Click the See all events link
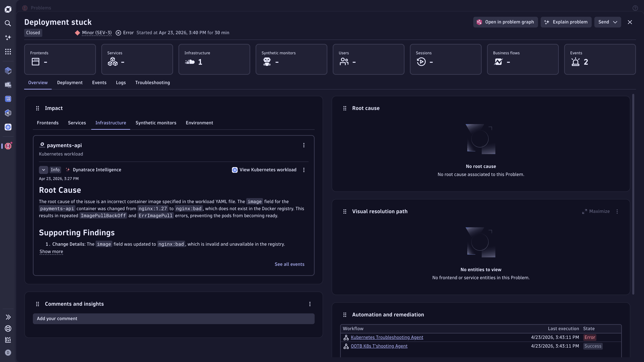Viewport: 644px width, 362px height. point(289,264)
